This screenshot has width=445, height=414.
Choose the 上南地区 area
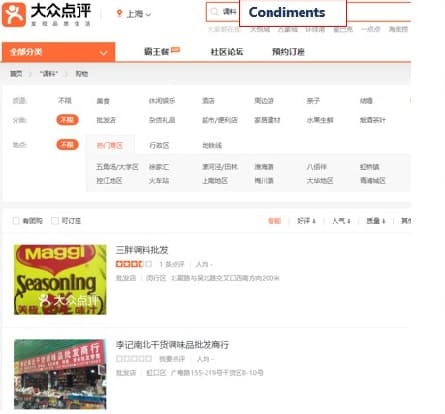click(x=215, y=181)
